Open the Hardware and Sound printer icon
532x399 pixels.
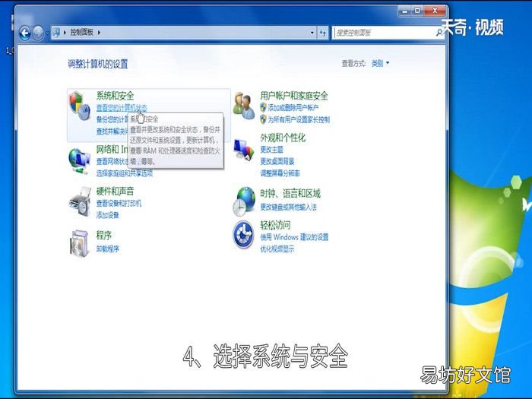[x=80, y=201]
